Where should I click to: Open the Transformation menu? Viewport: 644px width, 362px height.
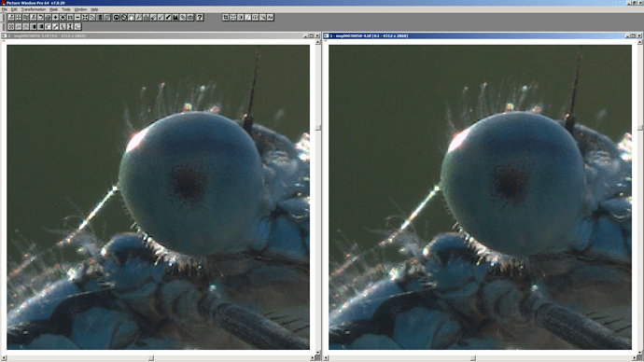(x=34, y=9)
